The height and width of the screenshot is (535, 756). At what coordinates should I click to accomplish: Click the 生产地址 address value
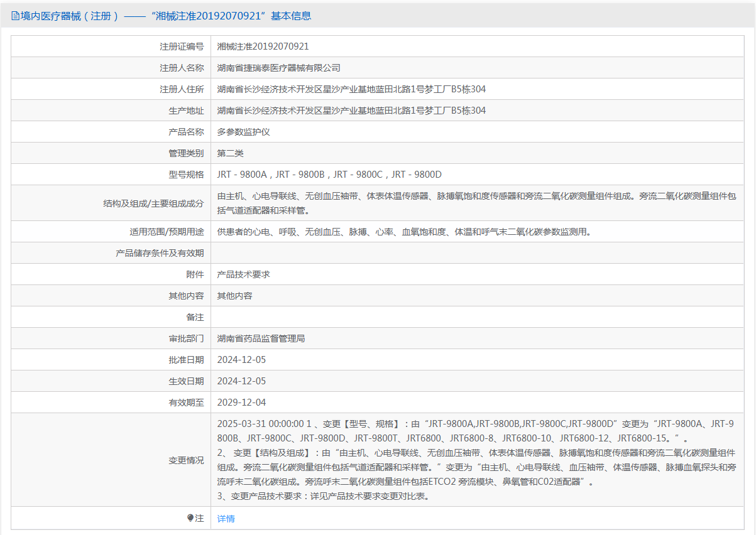[351, 111]
